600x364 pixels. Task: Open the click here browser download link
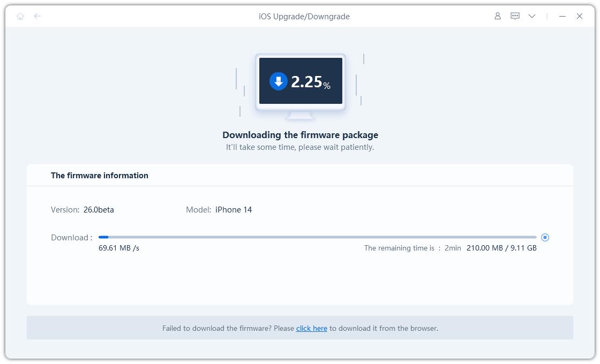click(x=311, y=328)
